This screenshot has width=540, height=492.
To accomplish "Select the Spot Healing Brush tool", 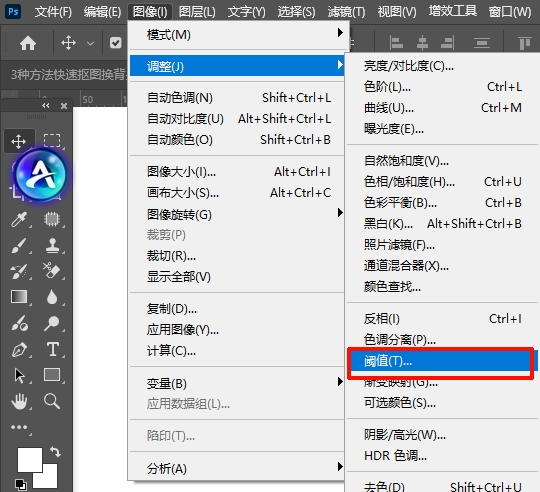I will pos(52,219).
